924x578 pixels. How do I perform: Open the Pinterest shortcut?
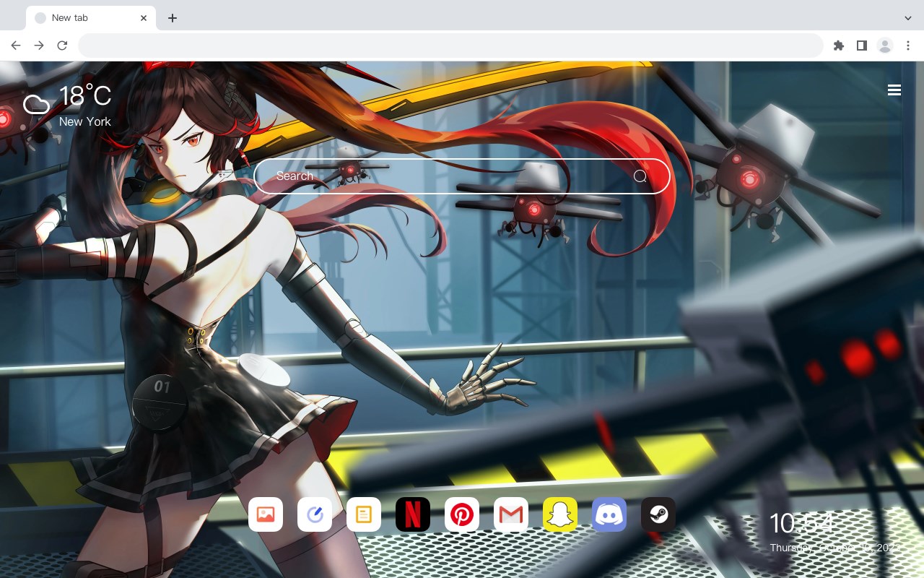pos(462,514)
